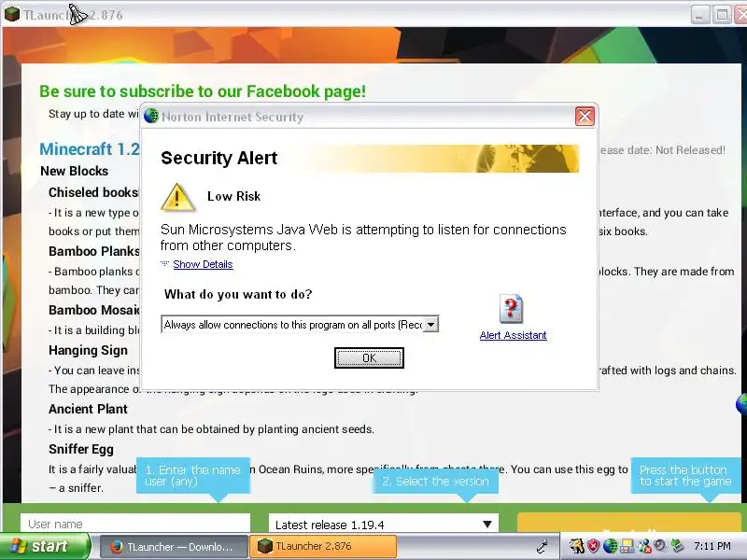Minimize the TLauncher window
747x560 pixels.
699,15
